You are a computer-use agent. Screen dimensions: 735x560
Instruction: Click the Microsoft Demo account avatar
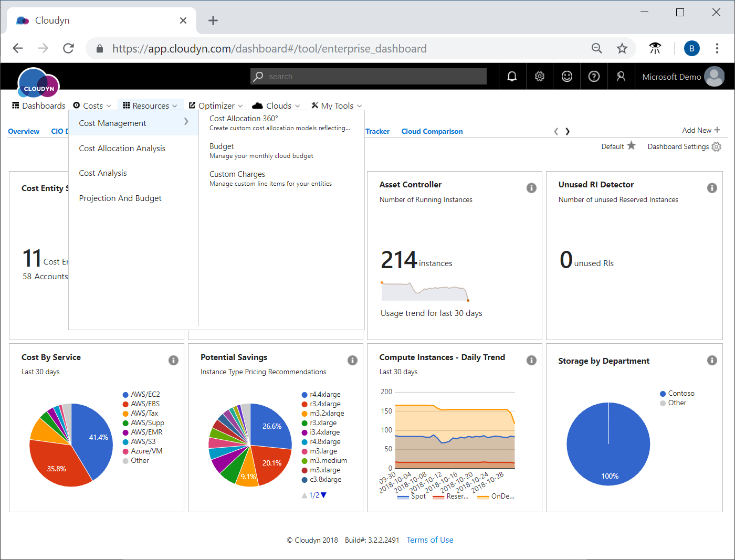pyautogui.click(x=714, y=77)
